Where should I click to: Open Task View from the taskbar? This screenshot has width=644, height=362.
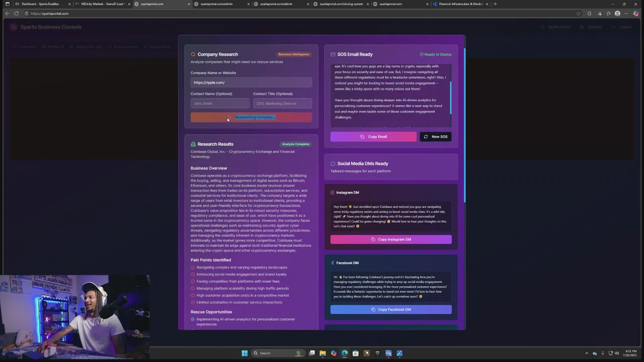tap(312, 353)
